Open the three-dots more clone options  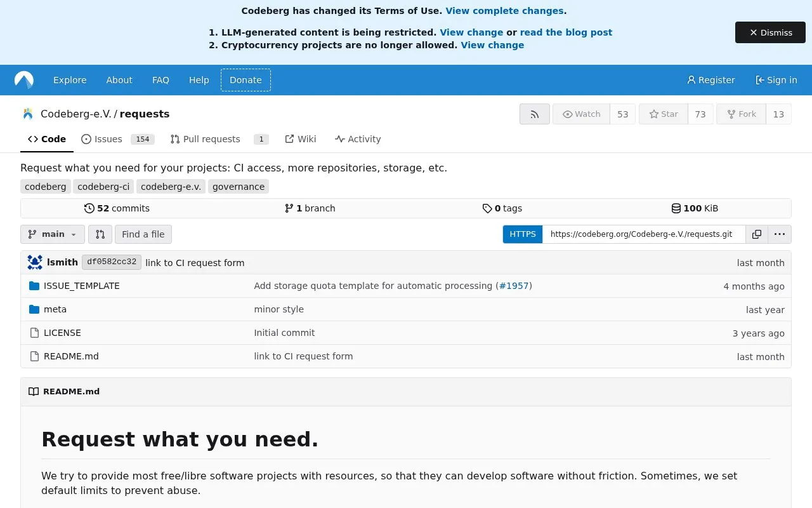pyautogui.click(x=780, y=234)
